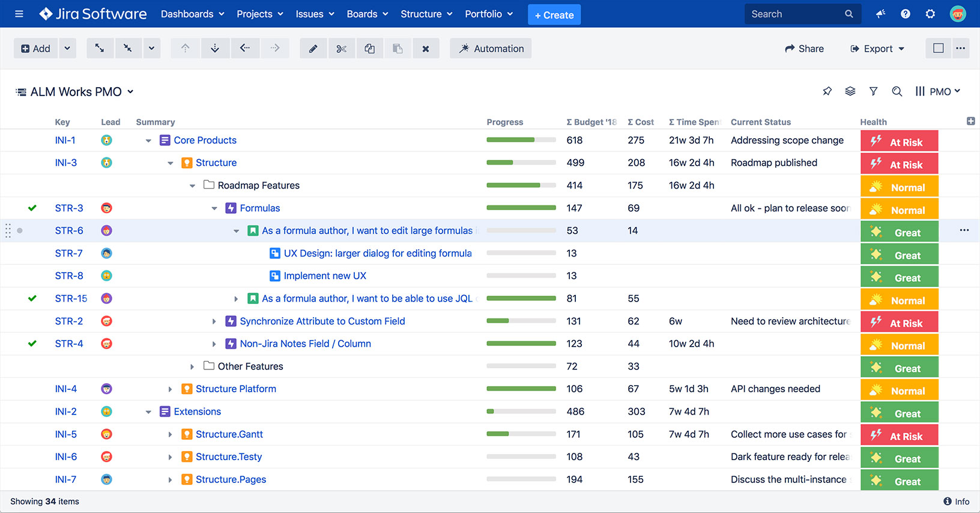Click the Create button
The height and width of the screenshot is (513, 980).
click(x=554, y=14)
